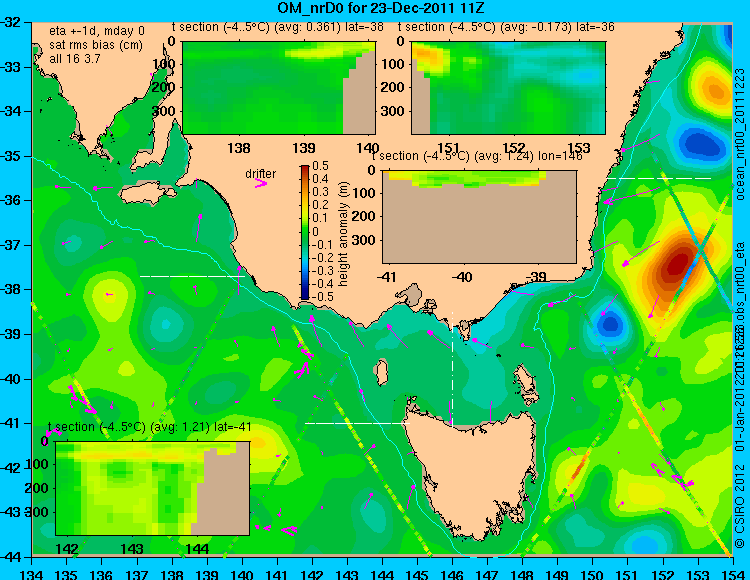Click the dark blue bottom of the colorbar
The height and width of the screenshot is (580, 750).
click(x=305, y=295)
